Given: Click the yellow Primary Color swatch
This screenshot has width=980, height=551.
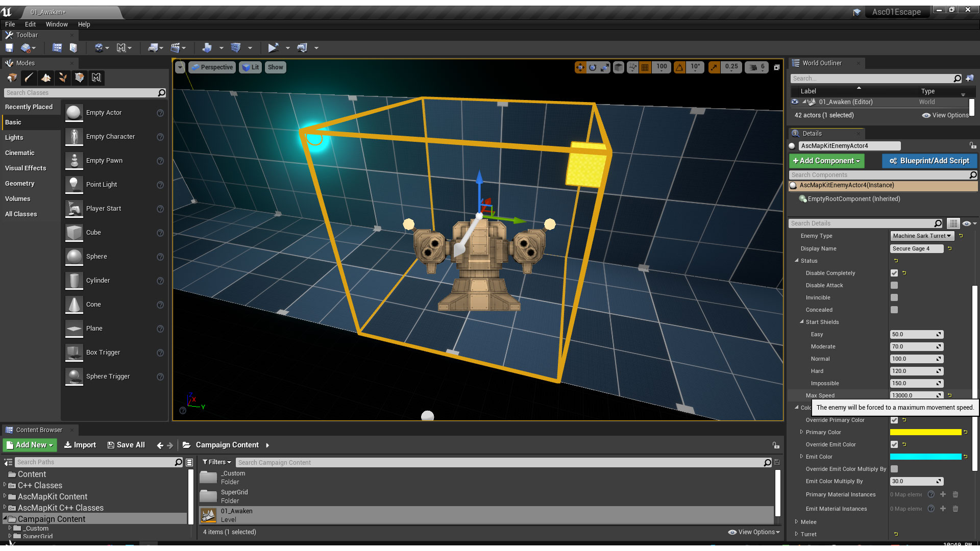Looking at the screenshot, I should [925, 432].
